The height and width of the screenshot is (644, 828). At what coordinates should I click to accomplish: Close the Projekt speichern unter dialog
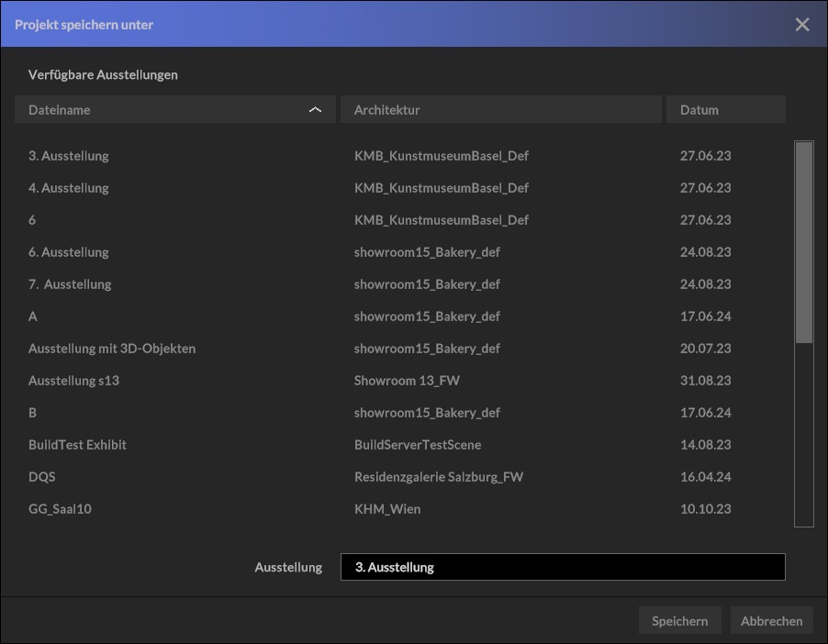click(x=801, y=24)
